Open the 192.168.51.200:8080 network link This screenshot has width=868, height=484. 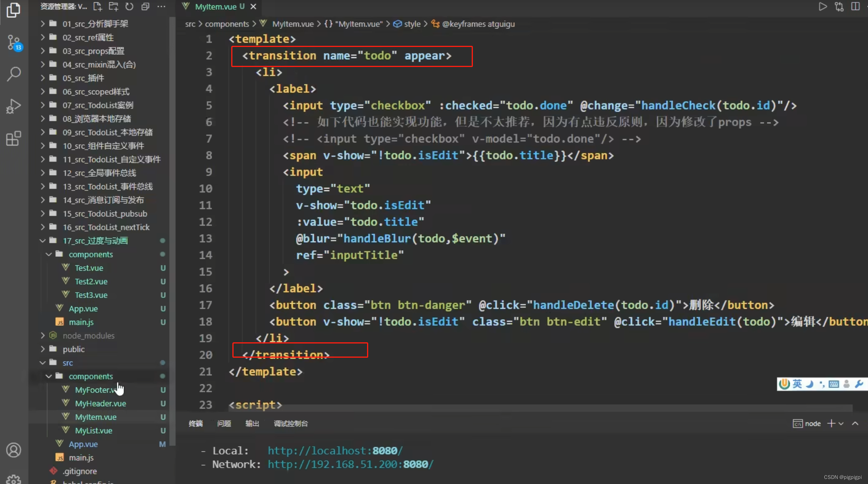pos(351,464)
